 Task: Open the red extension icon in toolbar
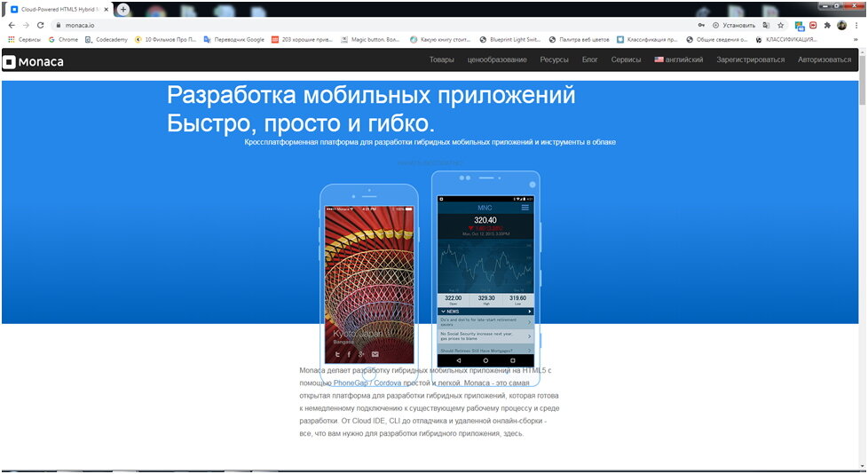click(813, 25)
